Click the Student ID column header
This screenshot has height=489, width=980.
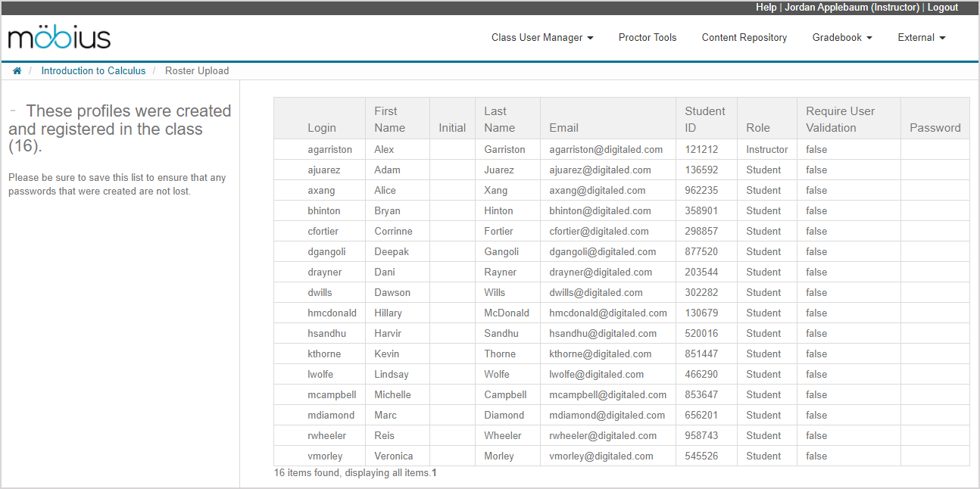(704, 120)
